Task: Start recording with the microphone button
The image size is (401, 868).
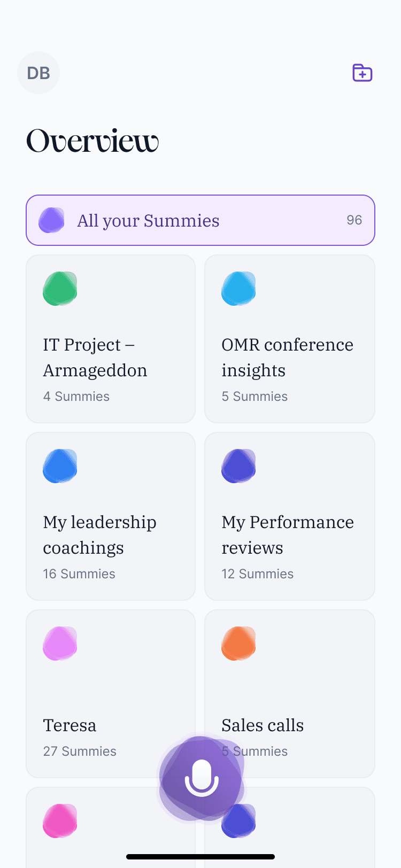Action: pyautogui.click(x=202, y=778)
